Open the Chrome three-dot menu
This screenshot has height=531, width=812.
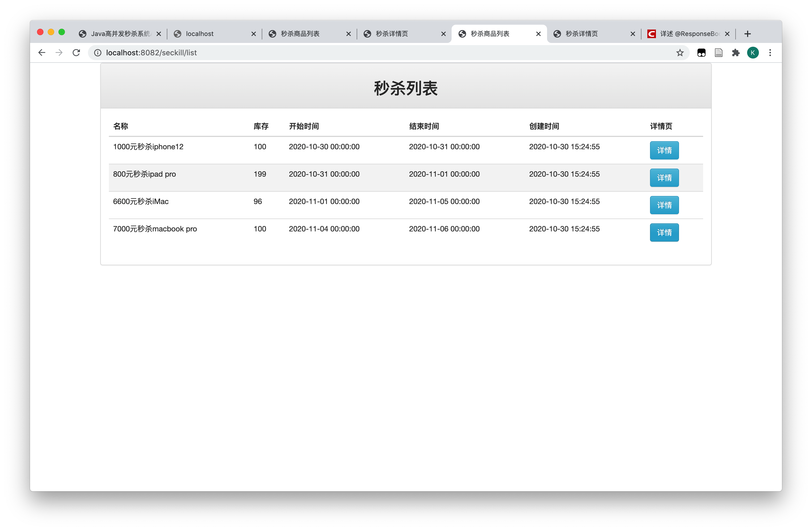(770, 53)
